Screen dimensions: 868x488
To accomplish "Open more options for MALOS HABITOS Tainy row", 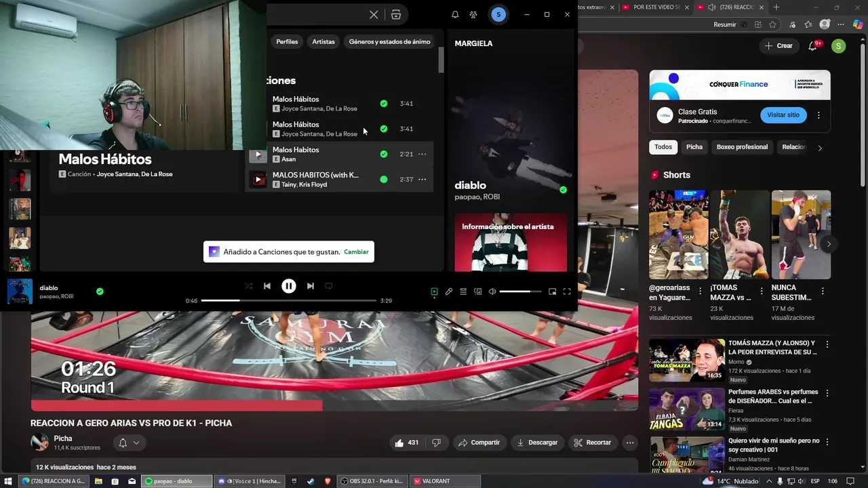I will (422, 180).
